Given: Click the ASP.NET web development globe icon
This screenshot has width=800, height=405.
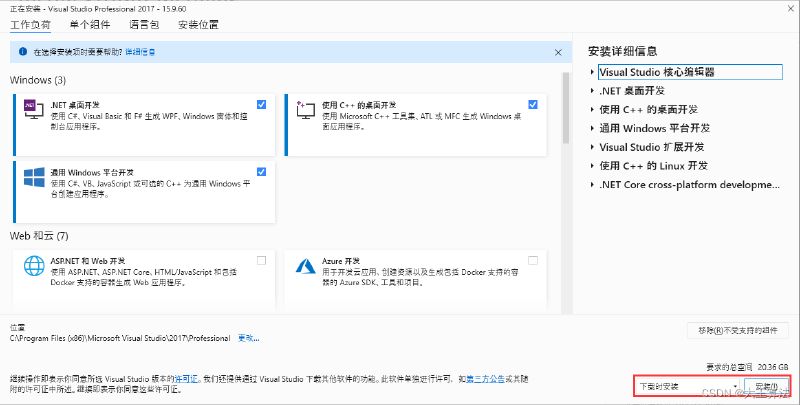Looking at the screenshot, I should point(34,266).
